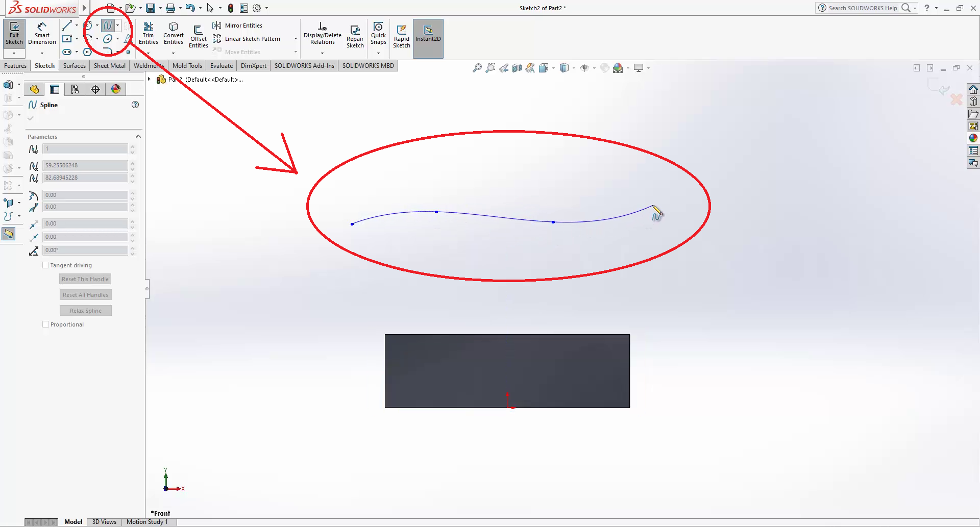Switch to the Features tab
The image size is (980, 527).
(15, 66)
